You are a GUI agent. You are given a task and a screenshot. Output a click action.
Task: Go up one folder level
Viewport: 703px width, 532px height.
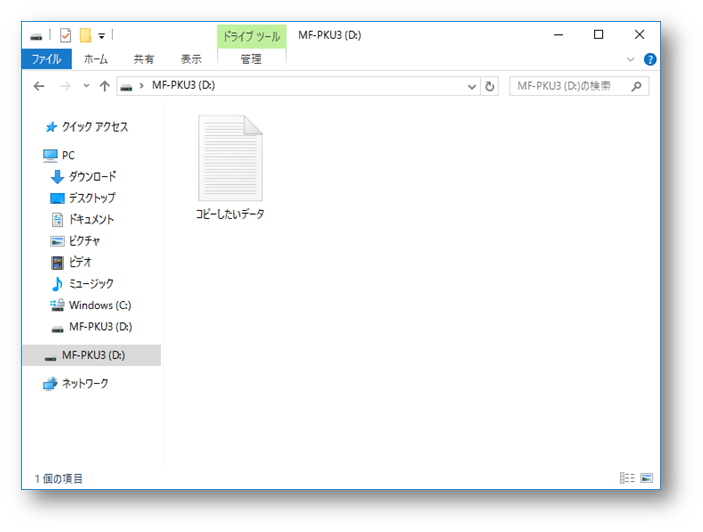point(105,86)
